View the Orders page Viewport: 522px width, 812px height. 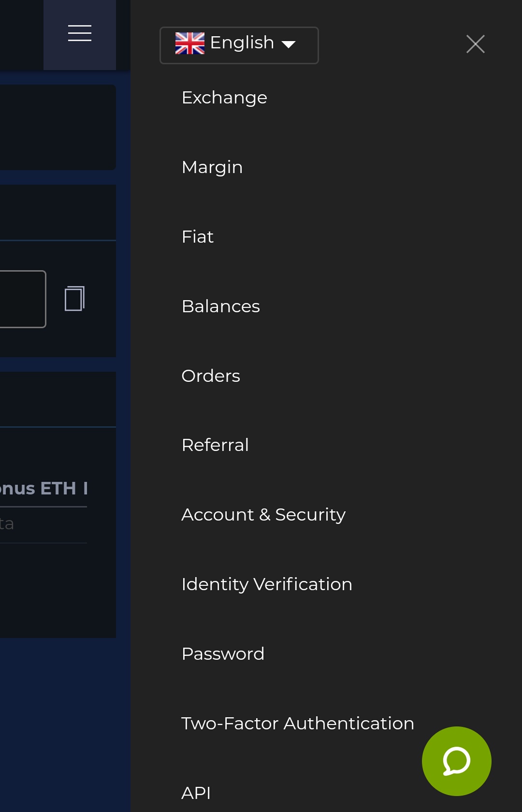[x=211, y=376]
